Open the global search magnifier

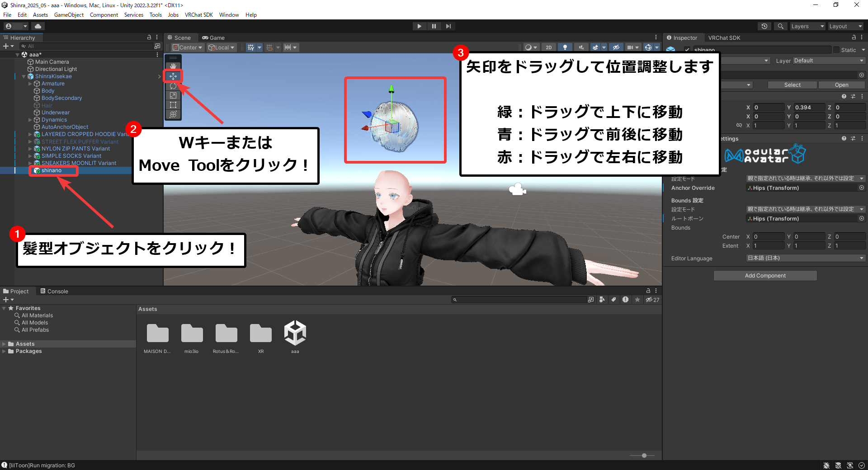point(780,26)
